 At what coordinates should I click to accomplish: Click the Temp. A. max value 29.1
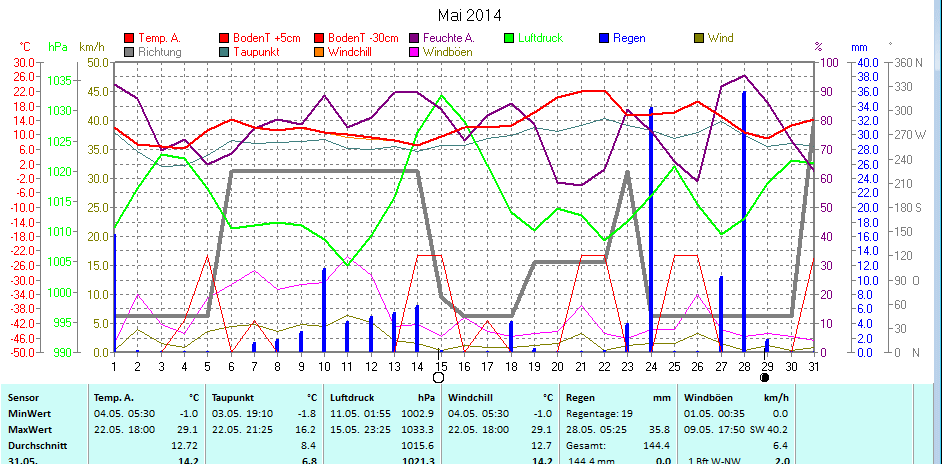189,430
